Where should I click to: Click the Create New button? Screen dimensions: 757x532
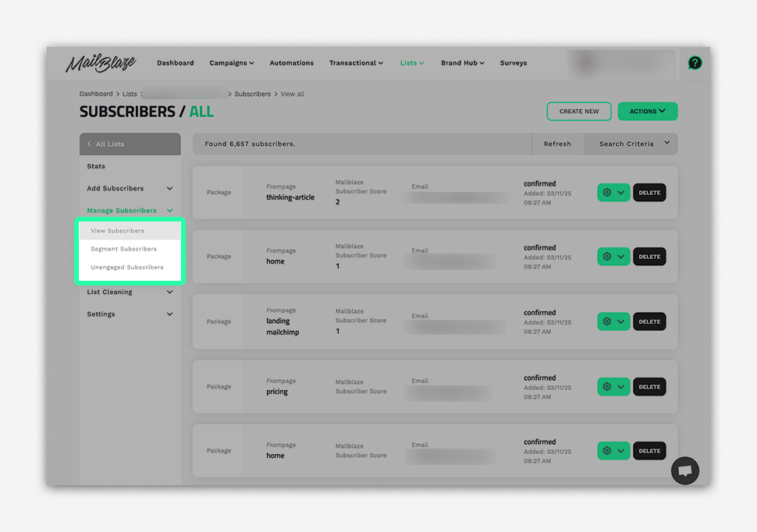(579, 112)
